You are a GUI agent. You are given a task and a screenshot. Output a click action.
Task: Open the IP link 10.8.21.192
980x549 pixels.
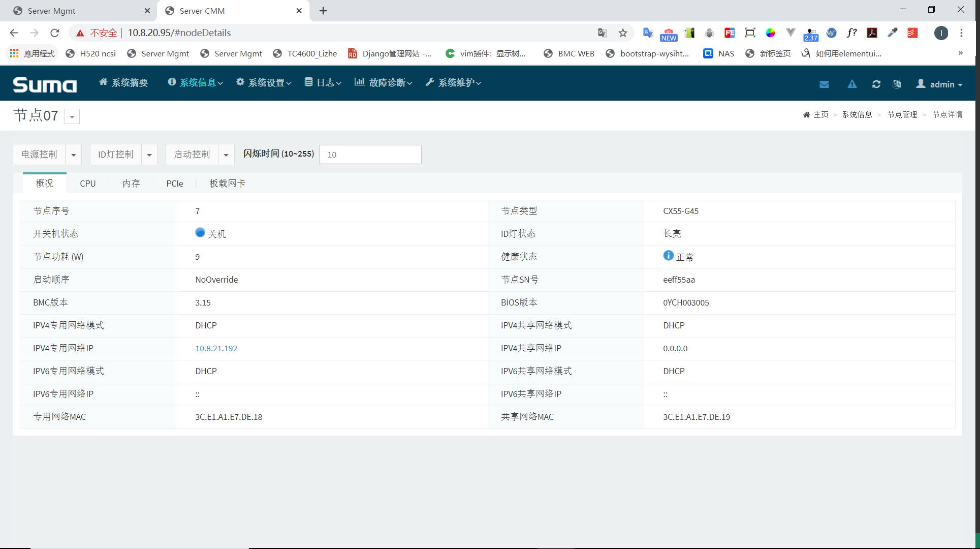[x=216, y=349]
